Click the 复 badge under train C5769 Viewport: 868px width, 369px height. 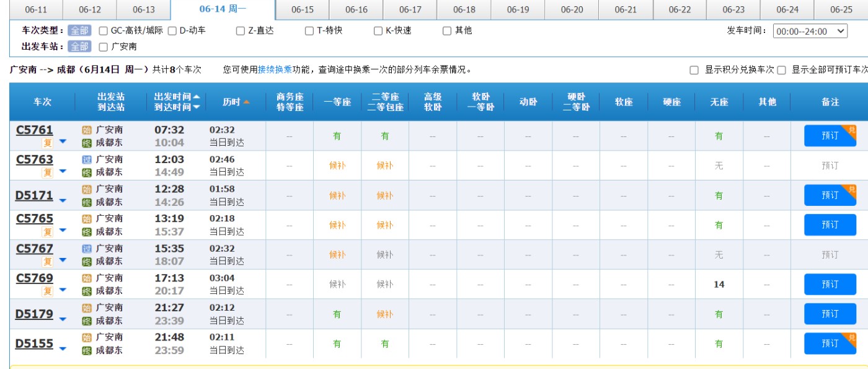point(47,291)
